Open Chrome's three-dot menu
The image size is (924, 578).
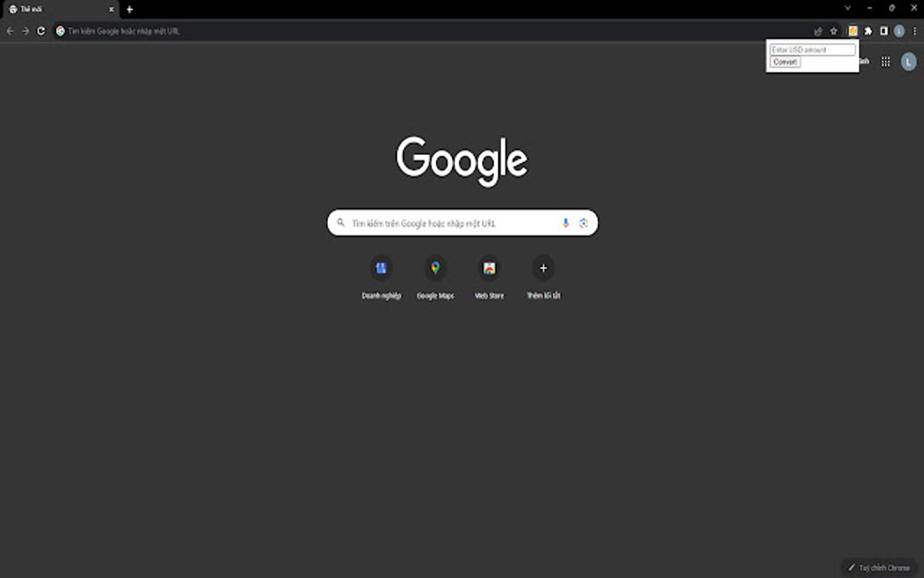coord(915,31)
